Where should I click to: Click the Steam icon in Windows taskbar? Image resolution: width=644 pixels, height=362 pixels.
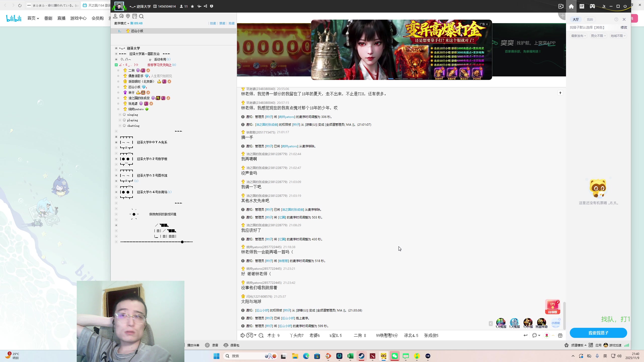tap(361, 356)
